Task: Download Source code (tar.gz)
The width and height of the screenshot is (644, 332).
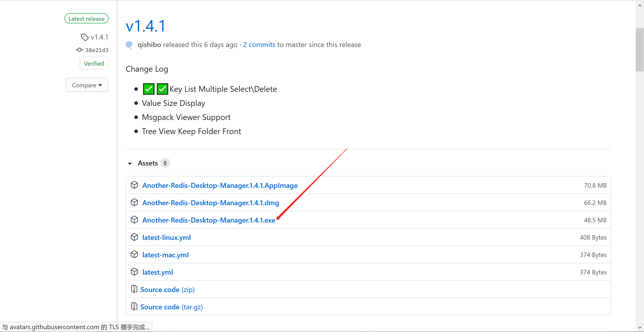Action: pos(172,307)
